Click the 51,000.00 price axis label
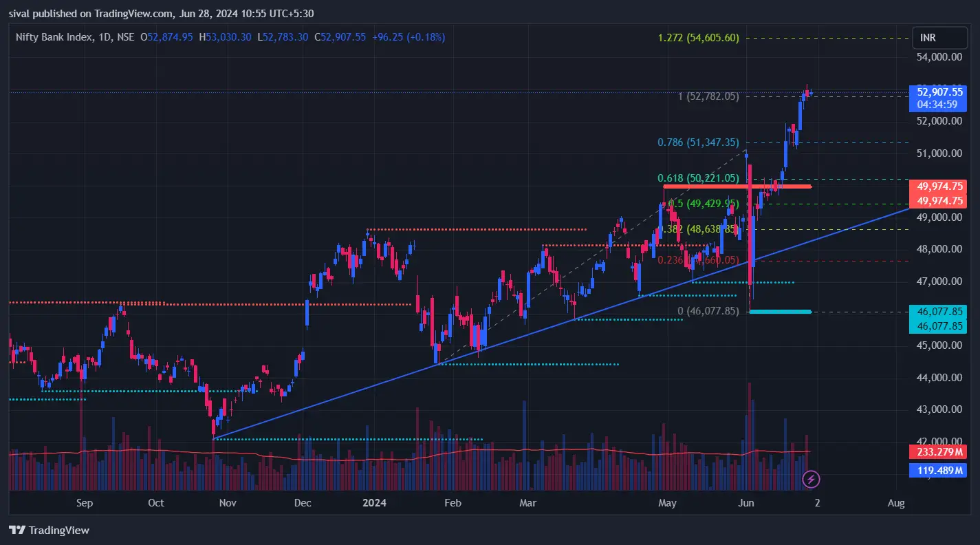The width and height of the screenshot is (980, 545). point(939,153)
